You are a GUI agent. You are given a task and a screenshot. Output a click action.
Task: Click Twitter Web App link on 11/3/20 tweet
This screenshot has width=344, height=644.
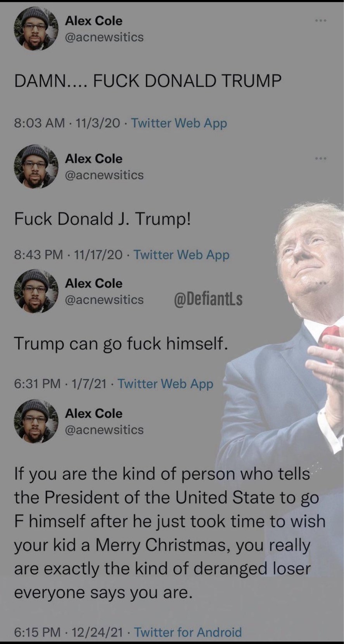tap(179, 123)
